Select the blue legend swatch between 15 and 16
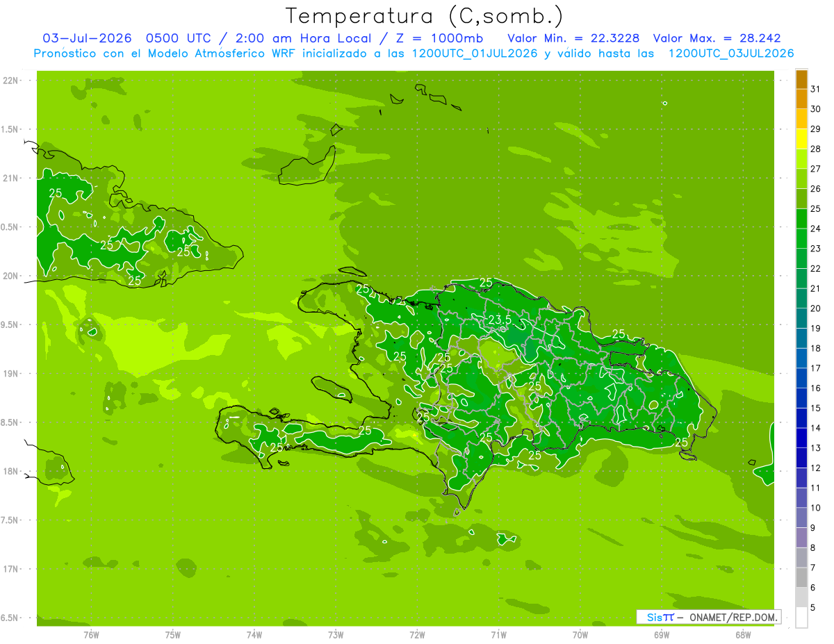834x644 pixels. (801, 398)
